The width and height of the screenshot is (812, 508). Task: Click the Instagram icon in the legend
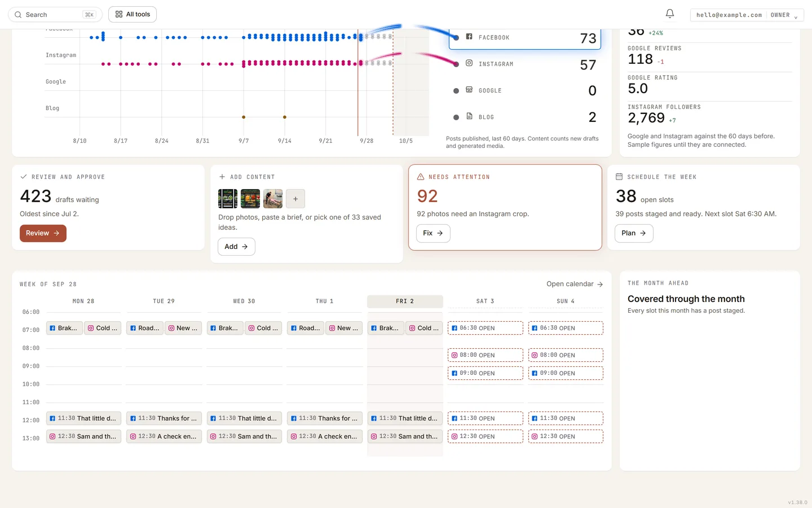469,63
